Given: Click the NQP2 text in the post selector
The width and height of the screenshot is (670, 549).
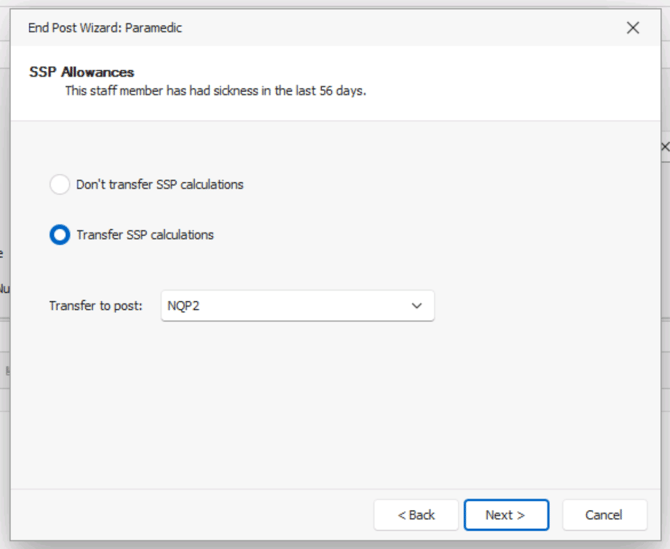Looking at the screenshot, I should [185, 306].
